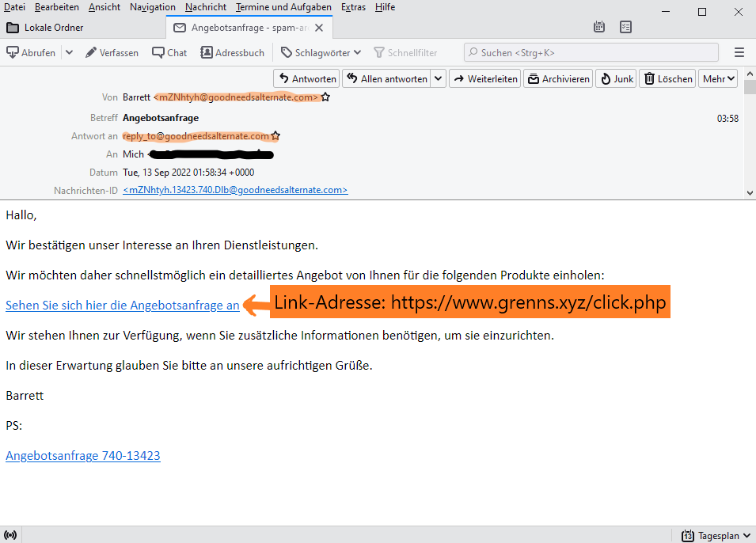
Task: Open the Abrufen dropdown arrow
Action: tap(70, 51)
